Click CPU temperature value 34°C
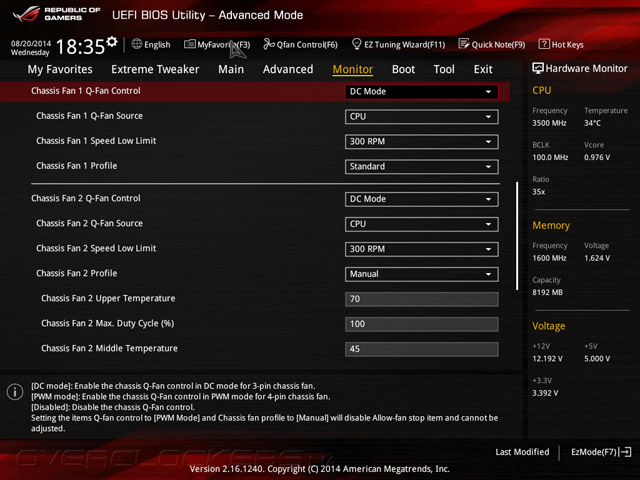The image size is (640, 480). click(x=592, y=123)
